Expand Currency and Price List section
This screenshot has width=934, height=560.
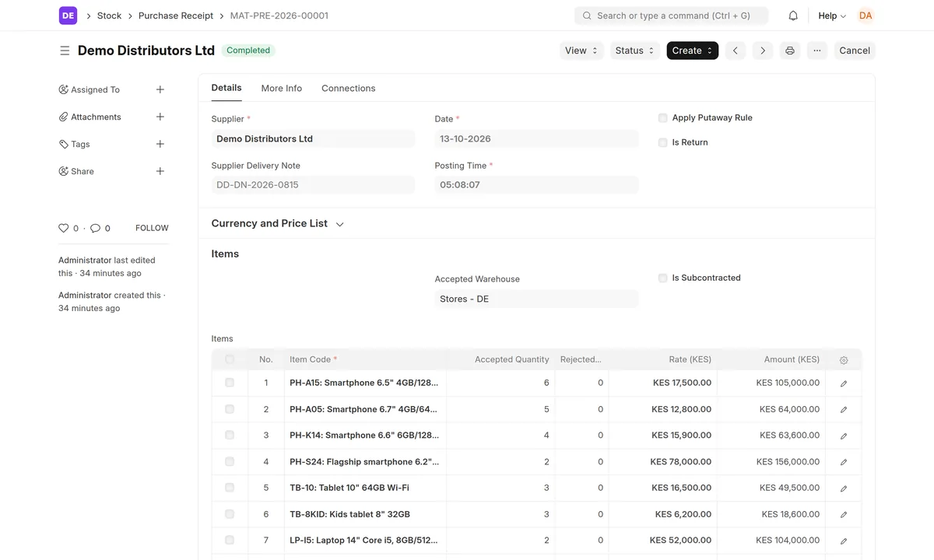[x=278, y=223]
